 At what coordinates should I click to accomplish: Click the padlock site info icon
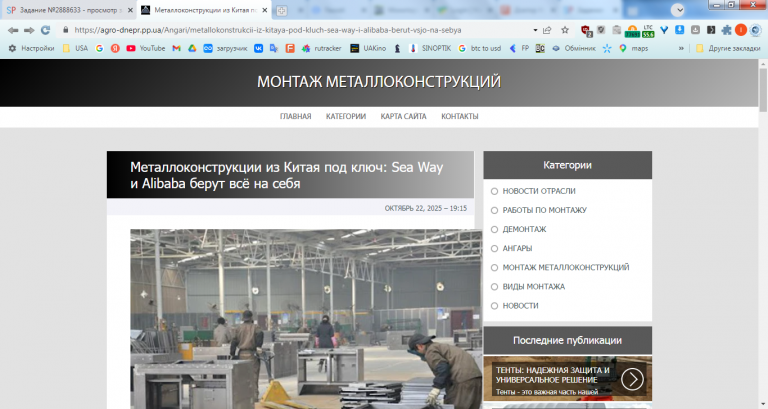[x=66, y=30]
